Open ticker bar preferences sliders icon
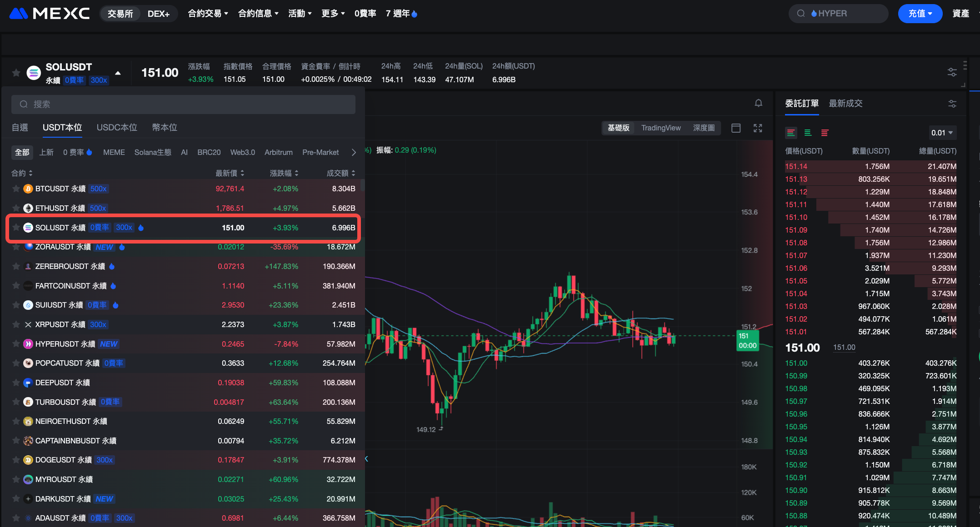980x527 pixels. (952, 72)
